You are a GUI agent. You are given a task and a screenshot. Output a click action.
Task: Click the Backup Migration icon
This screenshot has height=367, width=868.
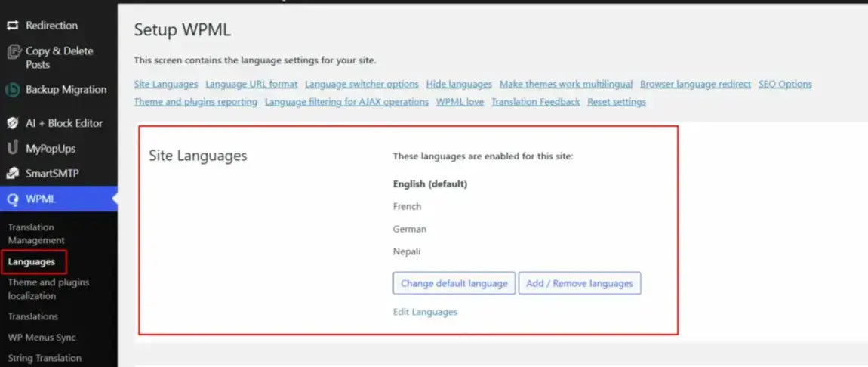tap(13, 90)
